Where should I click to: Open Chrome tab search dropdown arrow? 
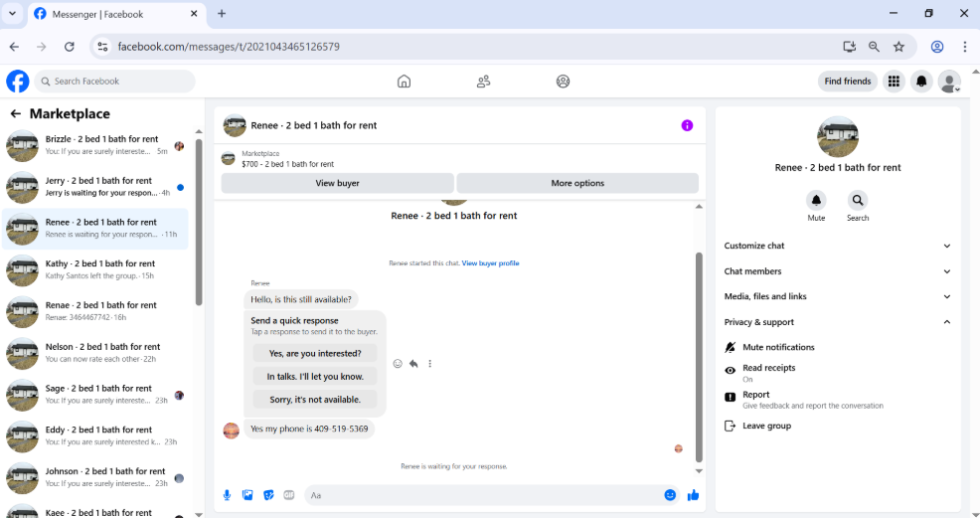point(12,13)
